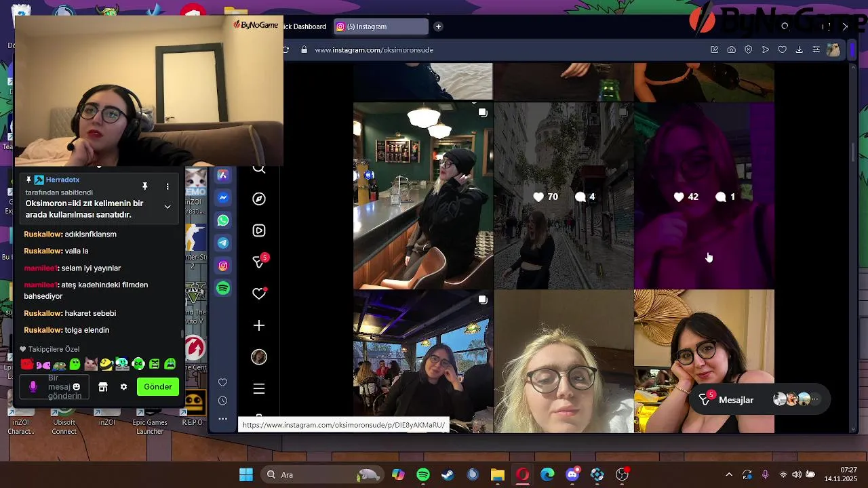Open the downloads icon in browser toolbar

click(x=799, y=49)
